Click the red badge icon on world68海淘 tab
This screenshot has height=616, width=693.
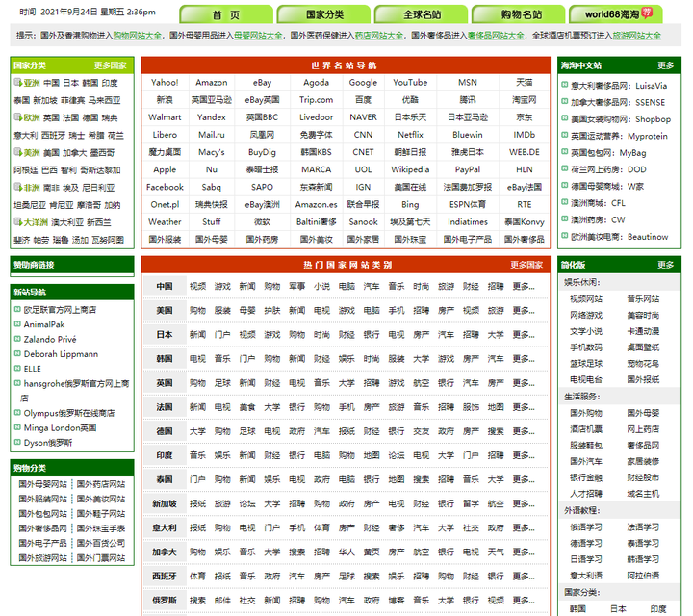coord(647,13)
